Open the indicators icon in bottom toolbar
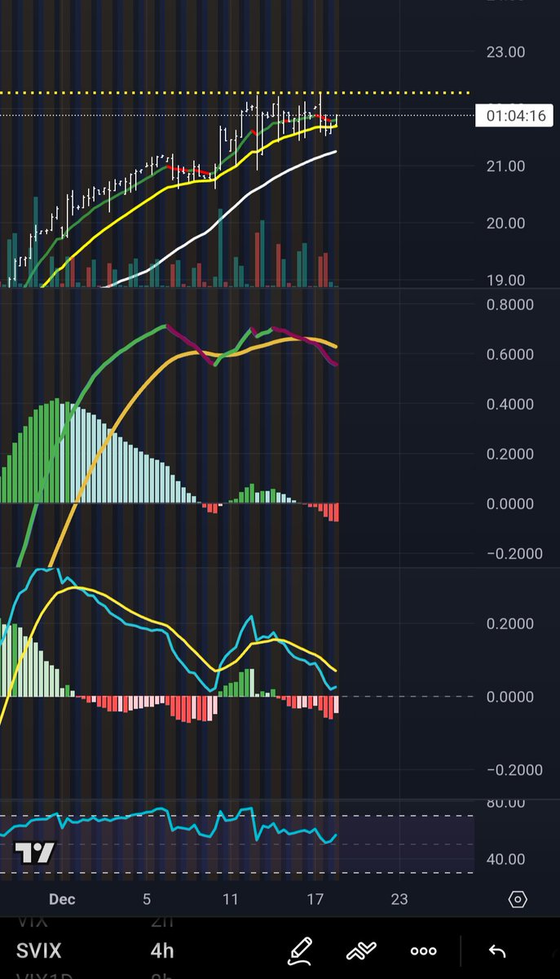 click(x=359, y=950)
